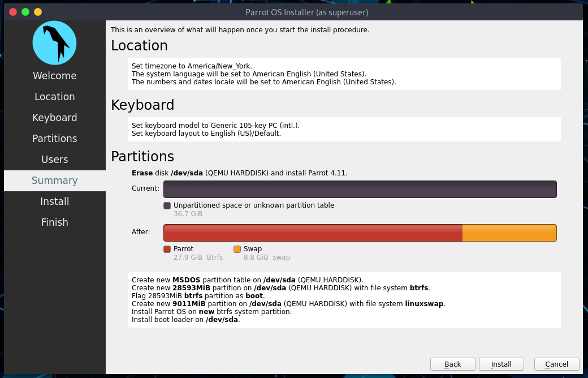Click the Current disk unpartitioned bar
Viewport: 588px width, 378px height.
point(360,189)
